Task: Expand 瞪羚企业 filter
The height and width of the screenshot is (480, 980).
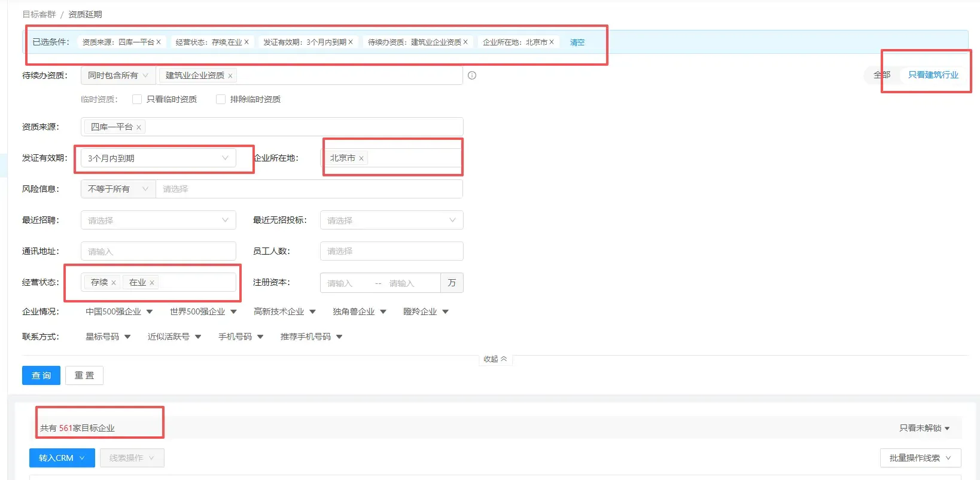Action: pos(426,311)
